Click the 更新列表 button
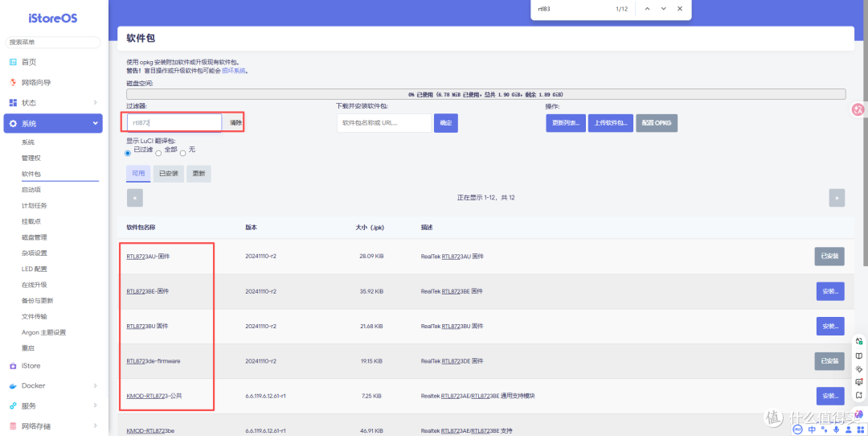The image size is (868, 436). coord(566,123)
